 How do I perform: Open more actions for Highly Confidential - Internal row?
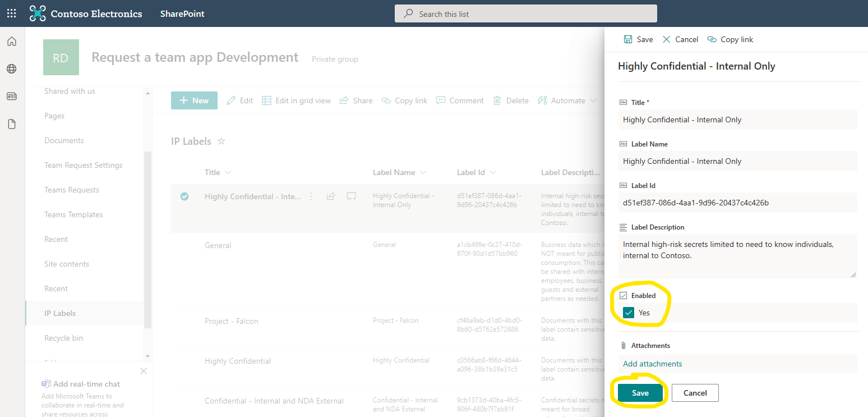tap(311, 196)
